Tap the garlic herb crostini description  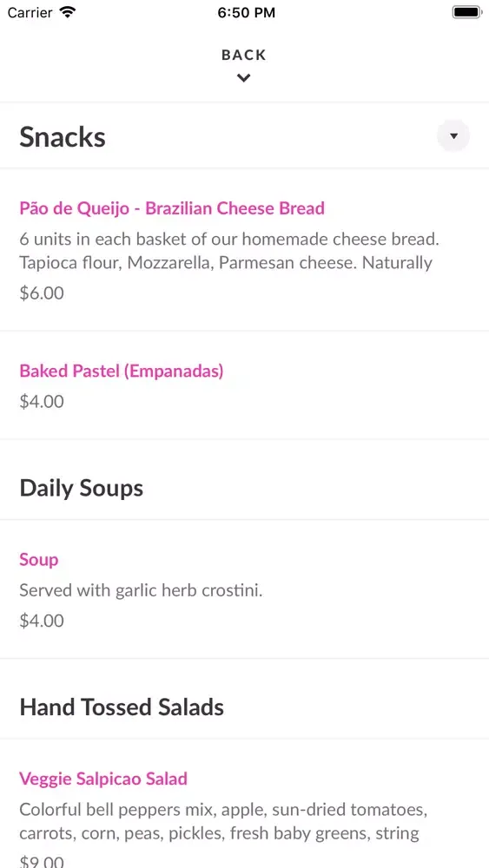tap(142, 590)
